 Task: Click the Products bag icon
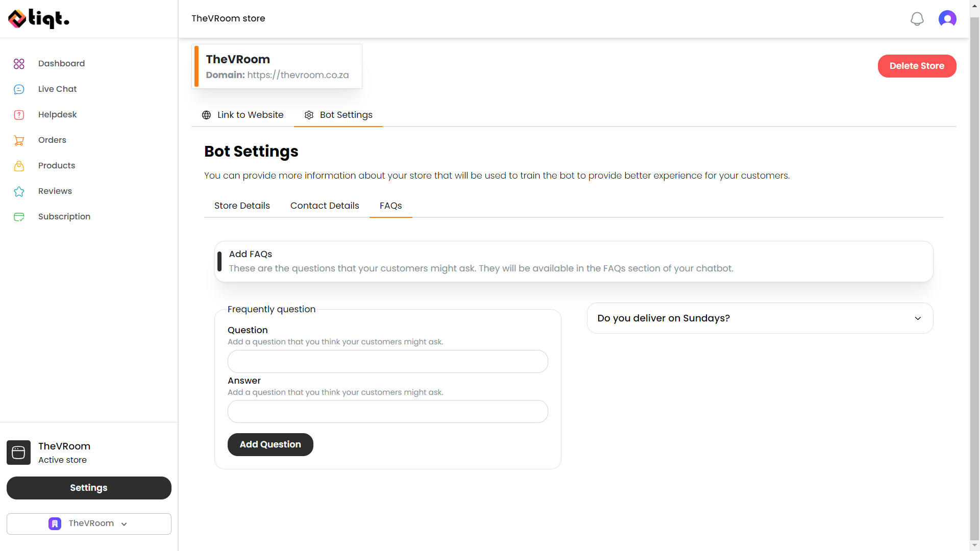(19, 166)
